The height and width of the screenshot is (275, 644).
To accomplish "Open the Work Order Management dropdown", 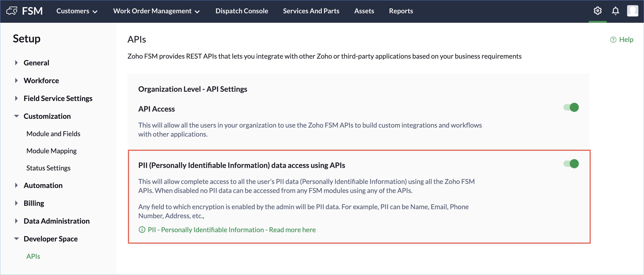I will [x=156, y=11].
